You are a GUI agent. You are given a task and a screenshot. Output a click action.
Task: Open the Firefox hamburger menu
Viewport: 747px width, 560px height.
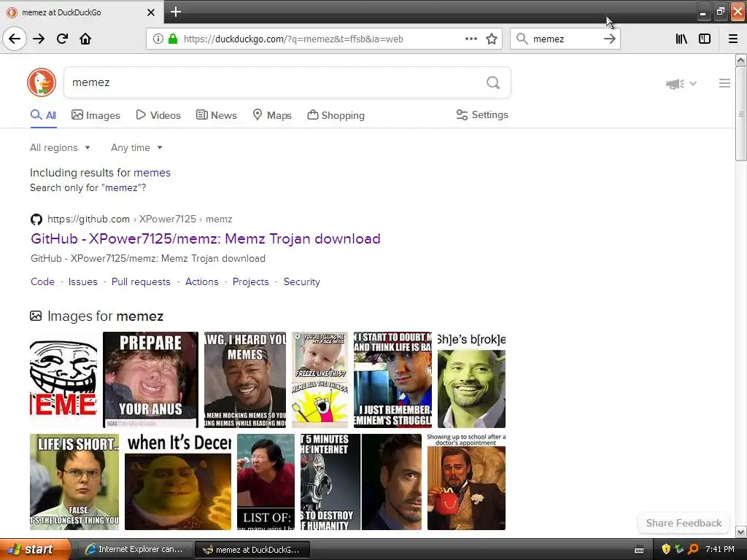pyautogui.click(x=732, y=39)
